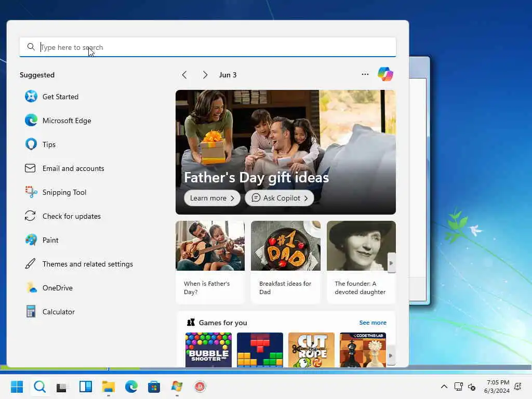Open Windows Start button on taskbar
The height and width of the screenshot is (399, 532).
17,387
